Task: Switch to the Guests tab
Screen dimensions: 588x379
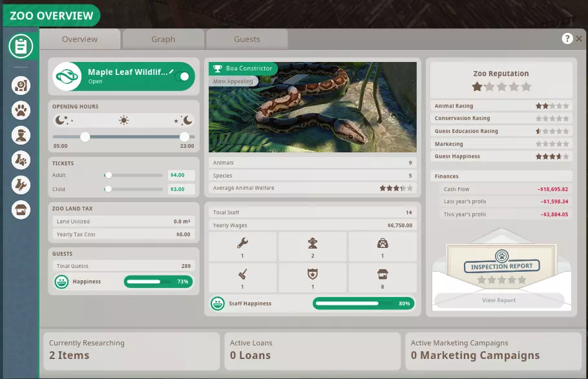Action: point(247,39)
